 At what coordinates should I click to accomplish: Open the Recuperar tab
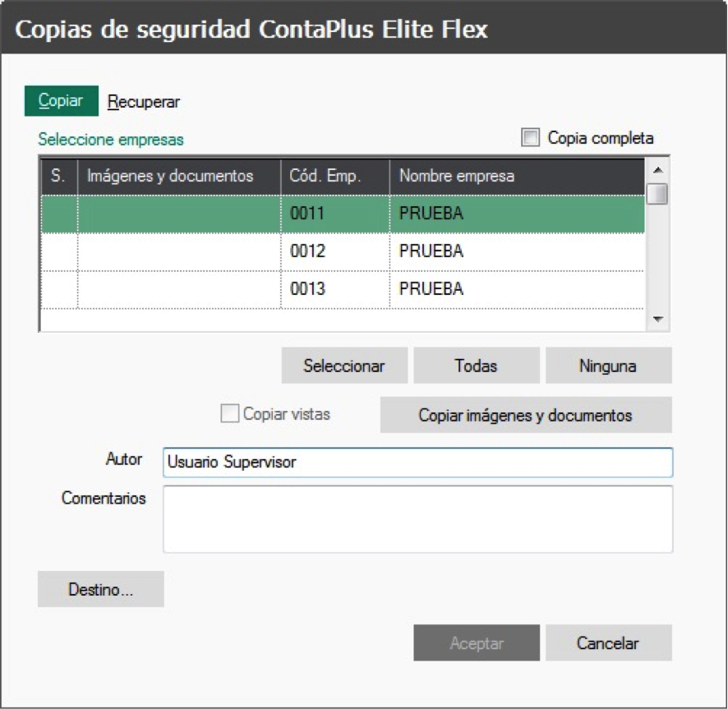click(144, 102)
